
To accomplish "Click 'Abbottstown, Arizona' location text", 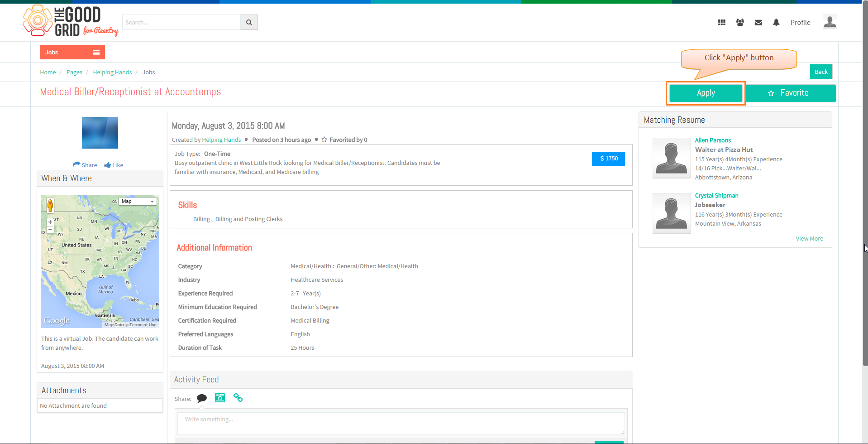I will pyautogui.click(x=724, y=177).
